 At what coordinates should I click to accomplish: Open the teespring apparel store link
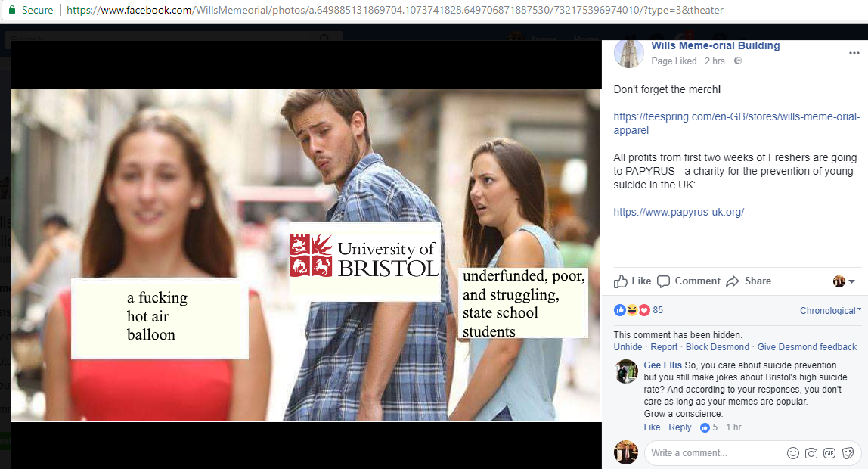point(736,123)
